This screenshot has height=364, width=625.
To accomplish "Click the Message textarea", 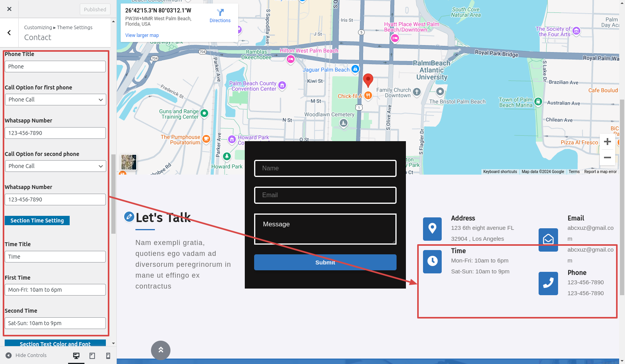I will [325, 229].
